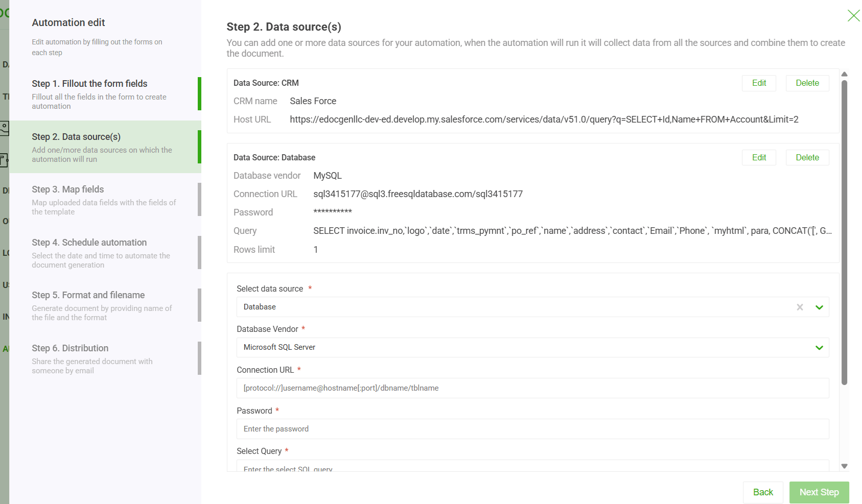The height and width of the screenshot is (504, 862).
Task: Focus the password entry field
Action: [532, 429]
